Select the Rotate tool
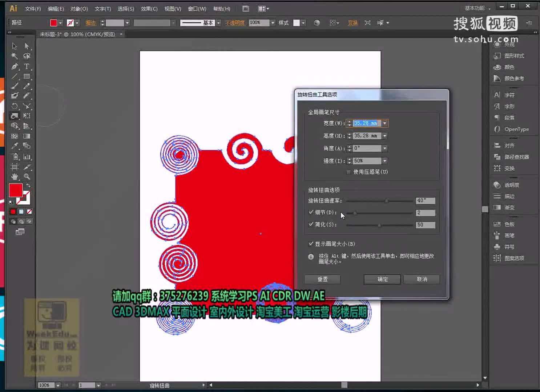This screenshot has height=392, width=540. click(x=15, y=106)
